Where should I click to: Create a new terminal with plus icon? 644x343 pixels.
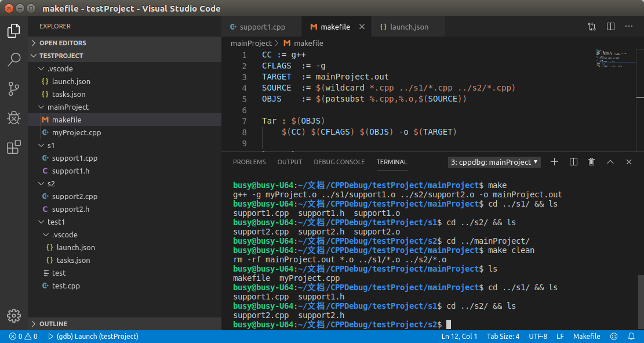tap(555, 162)
